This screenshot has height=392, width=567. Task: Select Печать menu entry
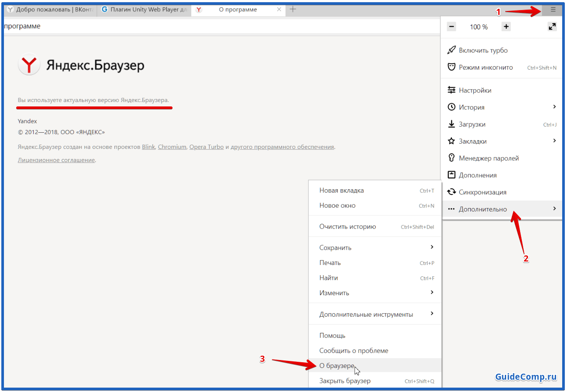tap(375, 263)
